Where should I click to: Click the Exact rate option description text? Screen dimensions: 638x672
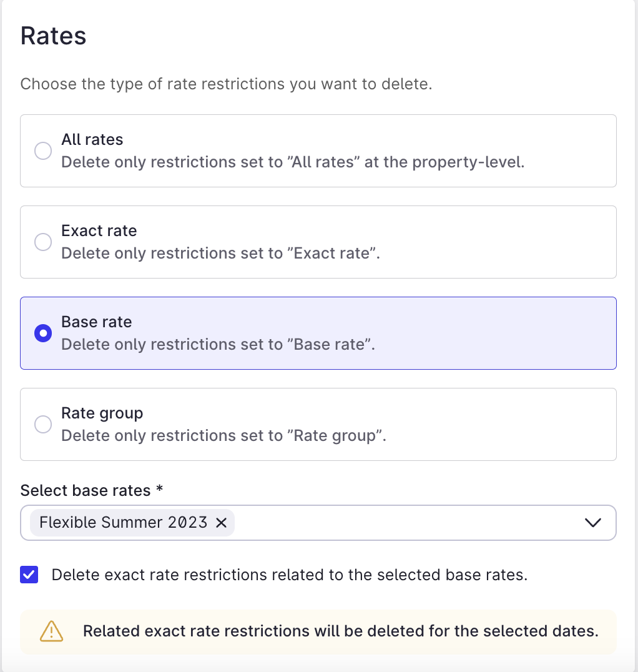220,254
